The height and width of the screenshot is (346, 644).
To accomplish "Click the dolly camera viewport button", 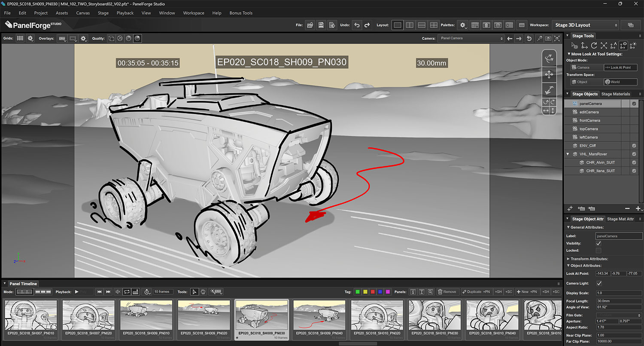I will point(549,90).
